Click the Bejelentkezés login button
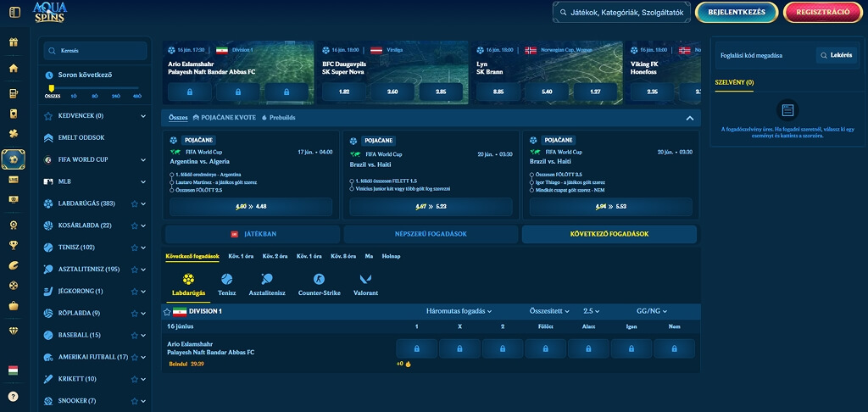The width and height of the screenshot is (868, 412). [x=737, y=12]
